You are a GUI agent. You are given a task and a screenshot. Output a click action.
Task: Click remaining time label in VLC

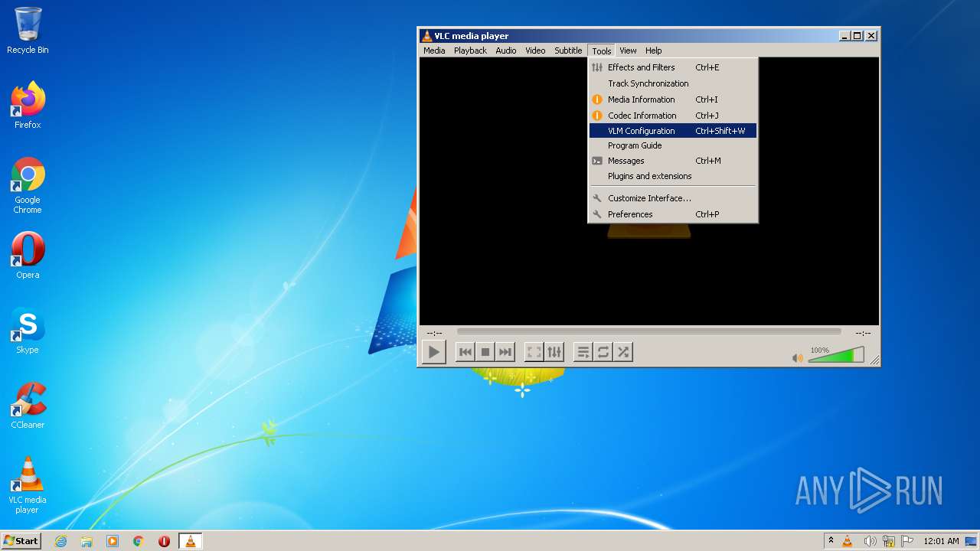pyautogui.click(x=863, y=333)
